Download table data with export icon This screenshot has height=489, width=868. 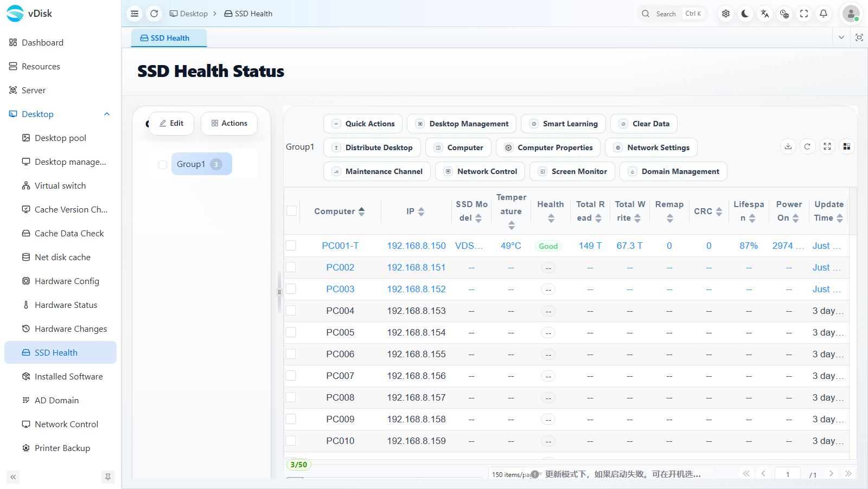tap(788, 146)
